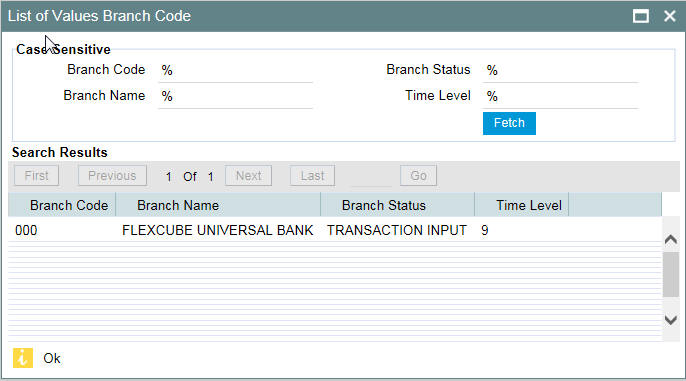Close the List of Values Branch Code dialog
The height and width of the screenshot is (381, 686).
[x=670, y=16]
